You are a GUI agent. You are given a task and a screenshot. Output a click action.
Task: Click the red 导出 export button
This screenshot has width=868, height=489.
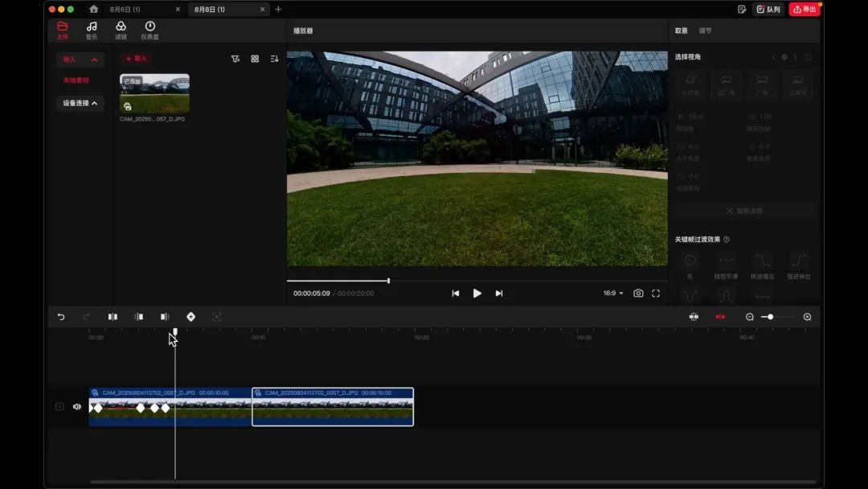pos(805,9)
